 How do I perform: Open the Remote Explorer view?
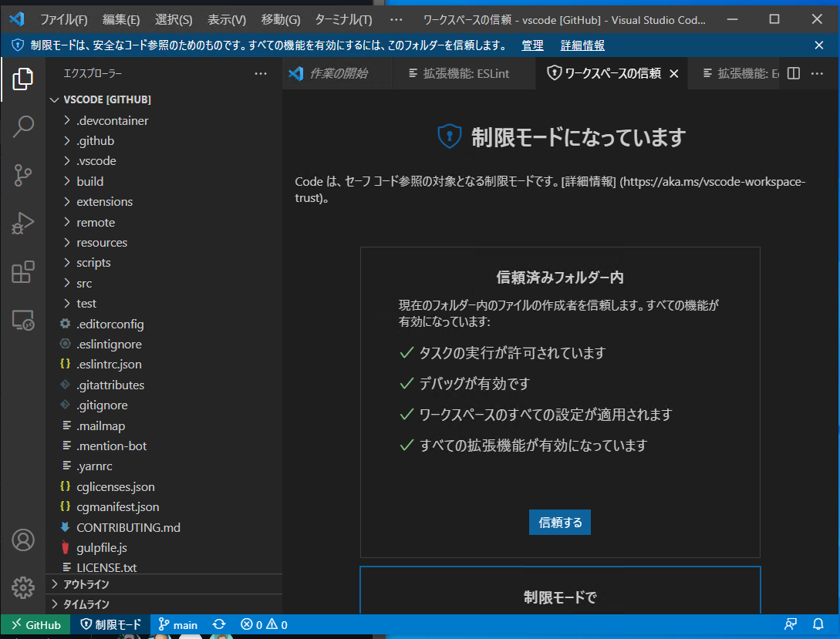click(23, 321)
